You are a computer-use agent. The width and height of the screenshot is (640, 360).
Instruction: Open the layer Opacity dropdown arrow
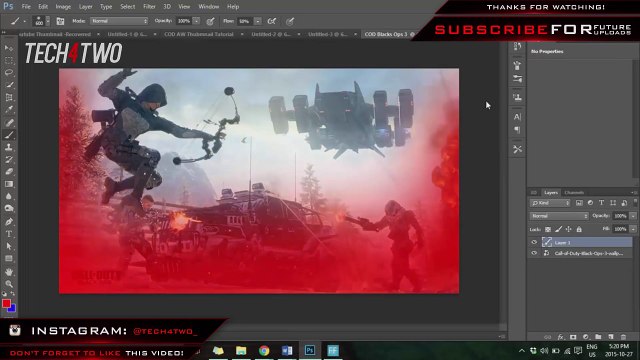coord(633,216)
